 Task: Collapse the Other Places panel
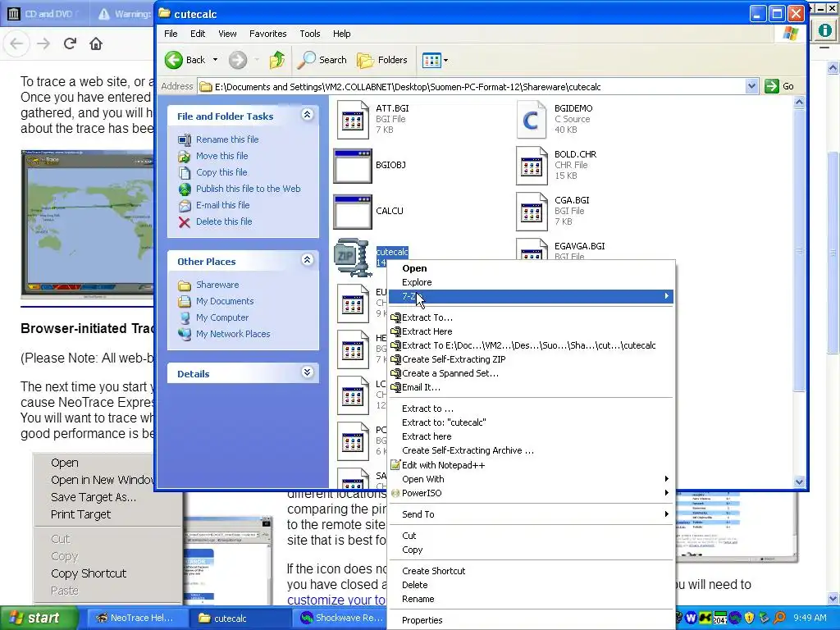click(x=307, y=260)
